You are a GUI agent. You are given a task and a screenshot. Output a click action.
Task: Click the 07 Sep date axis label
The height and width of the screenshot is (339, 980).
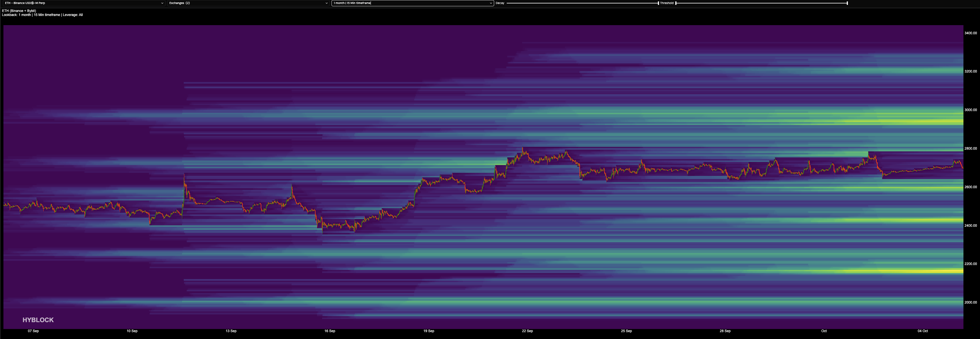(x=33, y=331)
